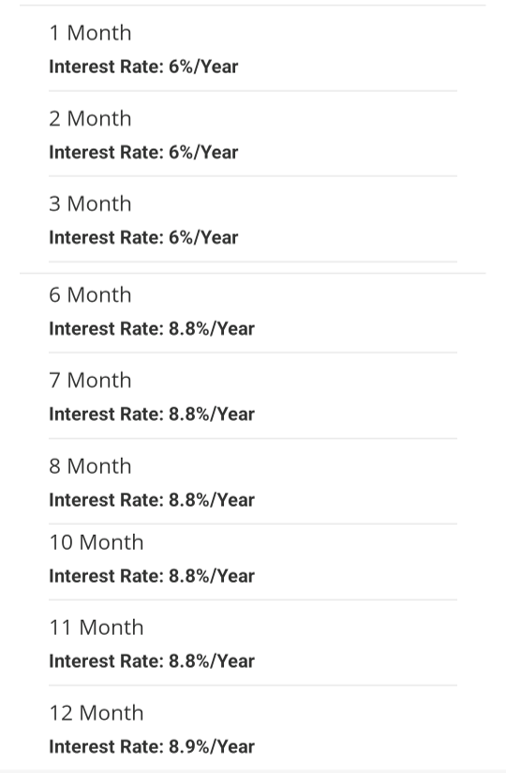Click the 8.8%/Year rate under 8 Month
This screenshot has height=773, width=506.
coord(212,500)
